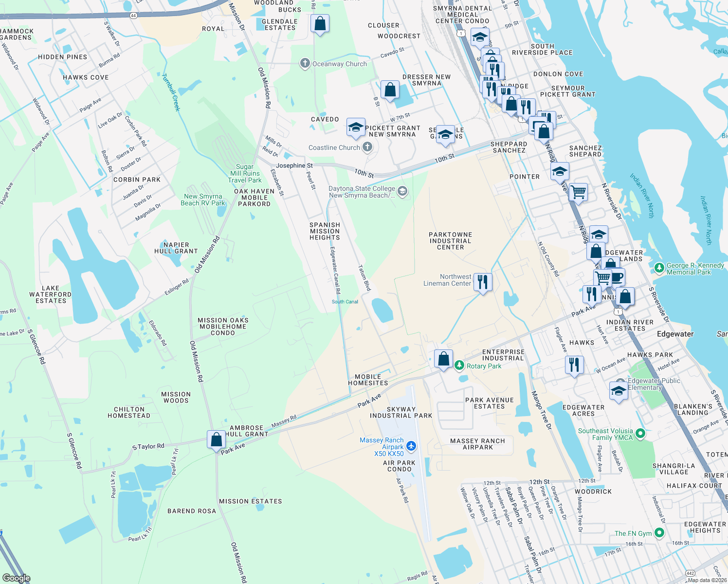Click the graduation cap near Edgewater Public Elementary
Image resolution: width=728 pixels, height=584 pixels.
(619, 391)
